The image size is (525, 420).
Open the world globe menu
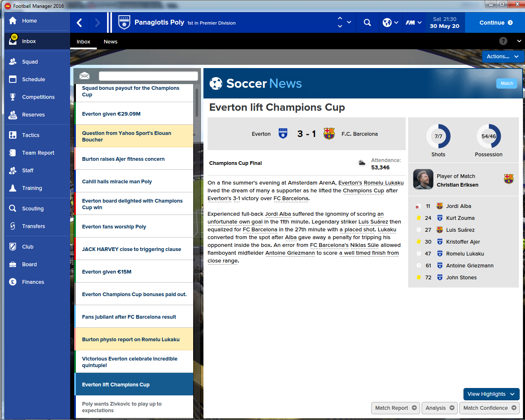click(390, 23)
